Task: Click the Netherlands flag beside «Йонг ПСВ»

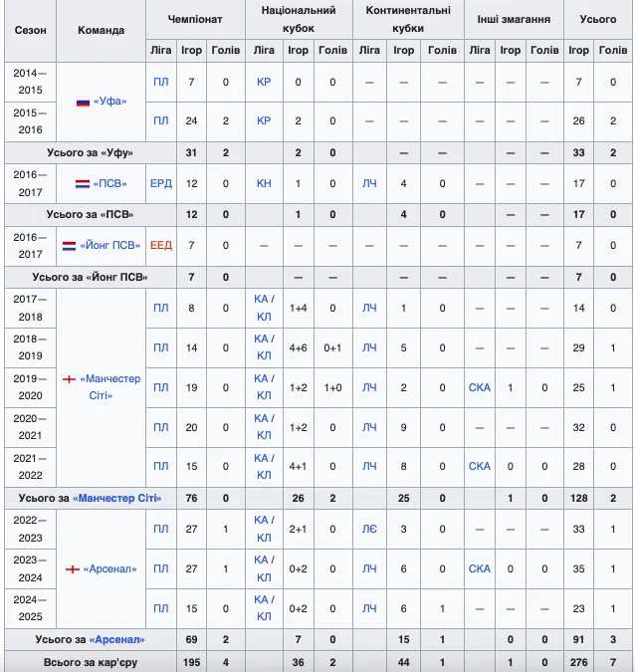Action: (70, 246)
